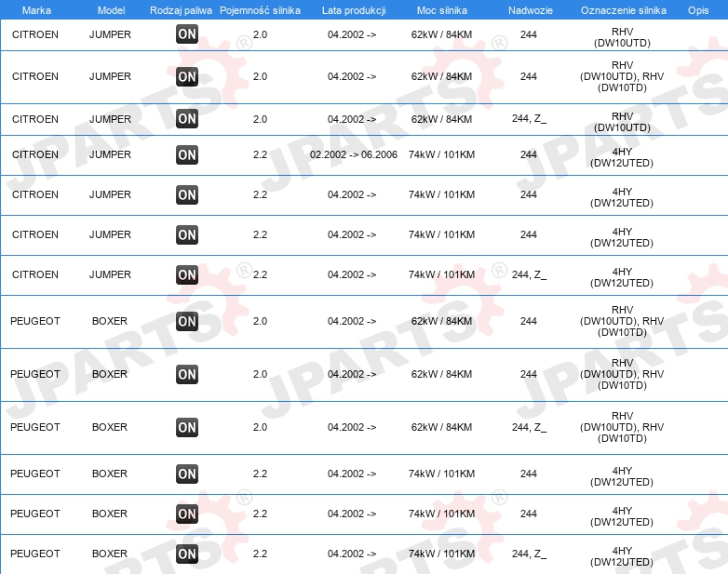Click JUMPER in Citroen RHV (DW10UTD), RHV (DW10TD) row

click(x=110, y=76)
